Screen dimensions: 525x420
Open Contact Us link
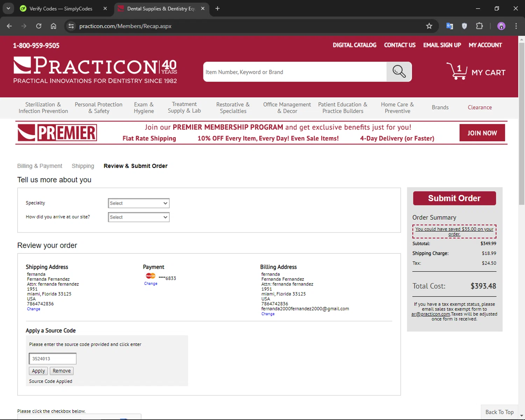pos(400,45)
